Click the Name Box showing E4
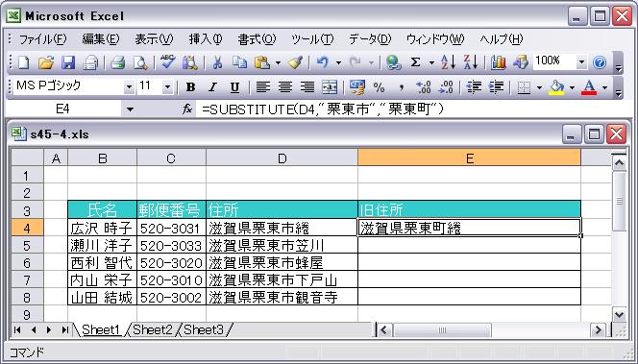The image size is (638, 364). click(63, 109)
